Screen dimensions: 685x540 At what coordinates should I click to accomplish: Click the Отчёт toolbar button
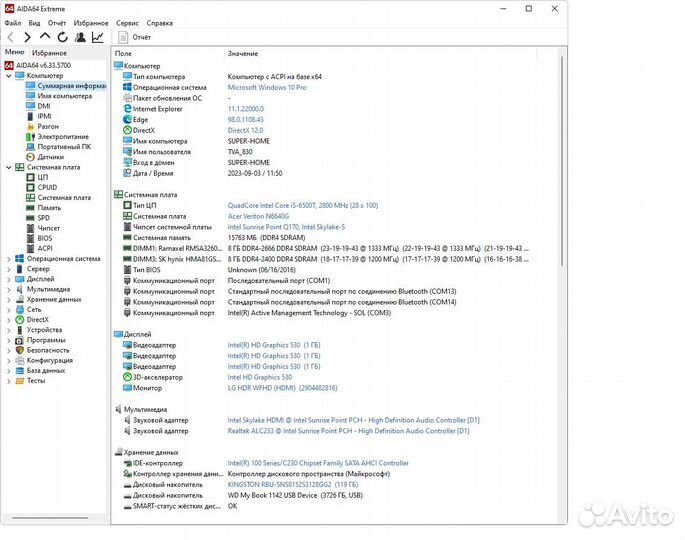pos(135,38)
